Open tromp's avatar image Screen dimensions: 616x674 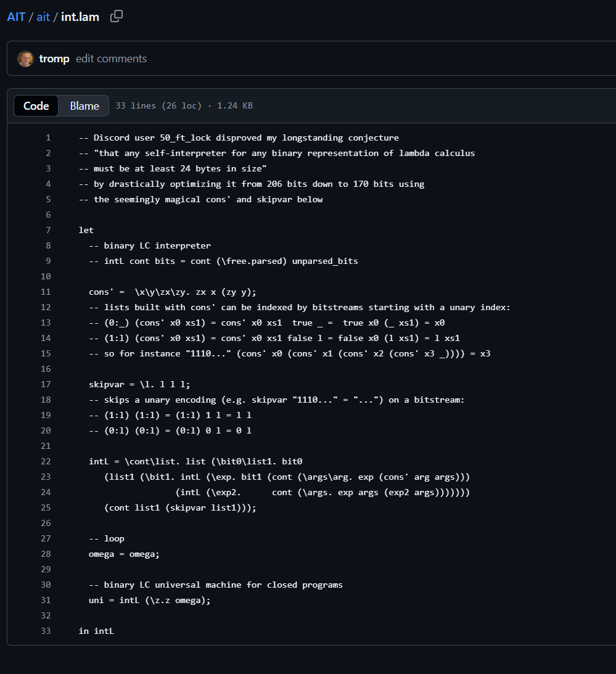coord(25,59)
